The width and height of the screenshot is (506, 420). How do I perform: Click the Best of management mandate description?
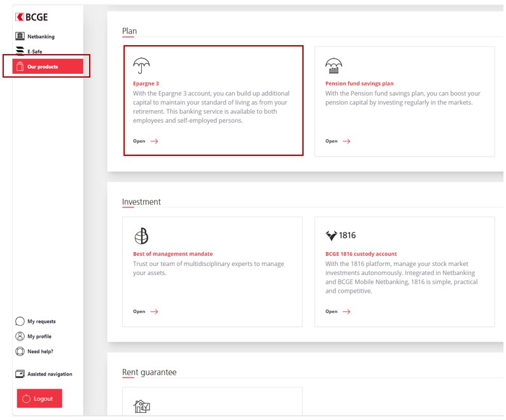[209, 268]
